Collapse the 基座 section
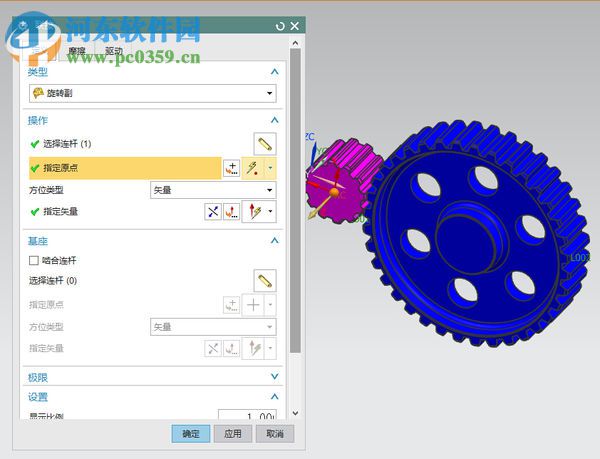Screen dimensions: 600x459 point(274,241)
